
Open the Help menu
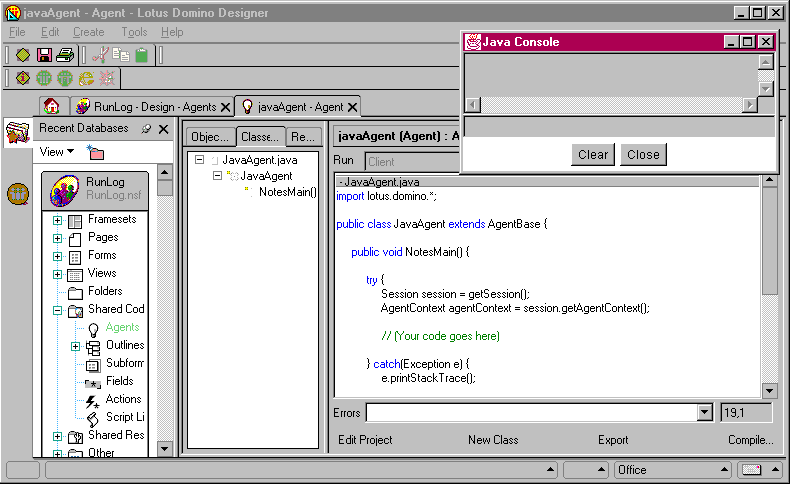coord(172,32)
